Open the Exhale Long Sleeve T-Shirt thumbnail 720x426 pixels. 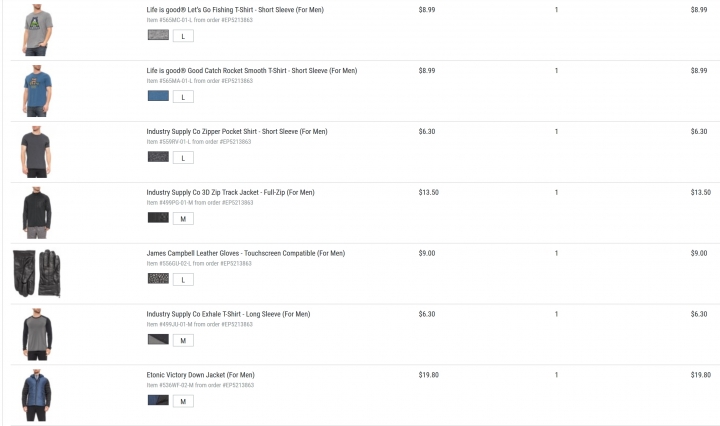[x=37, y=335]
